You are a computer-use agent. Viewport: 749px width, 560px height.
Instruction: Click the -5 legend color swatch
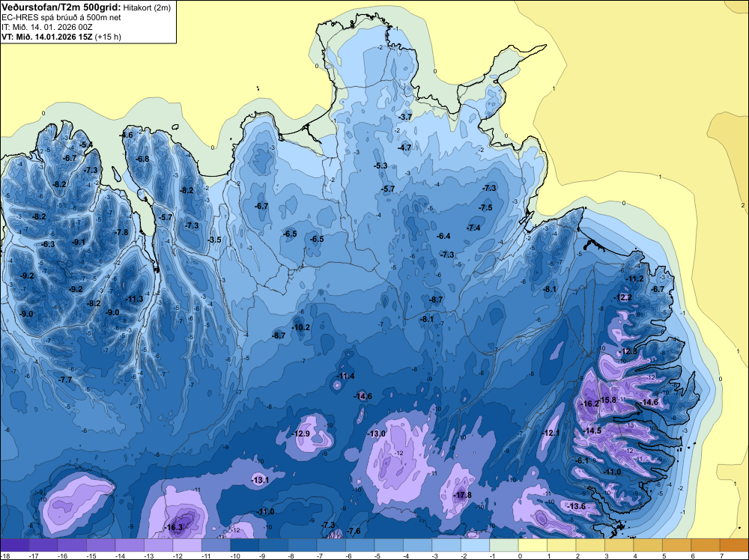pyautogui.click(x=389, y=545)
